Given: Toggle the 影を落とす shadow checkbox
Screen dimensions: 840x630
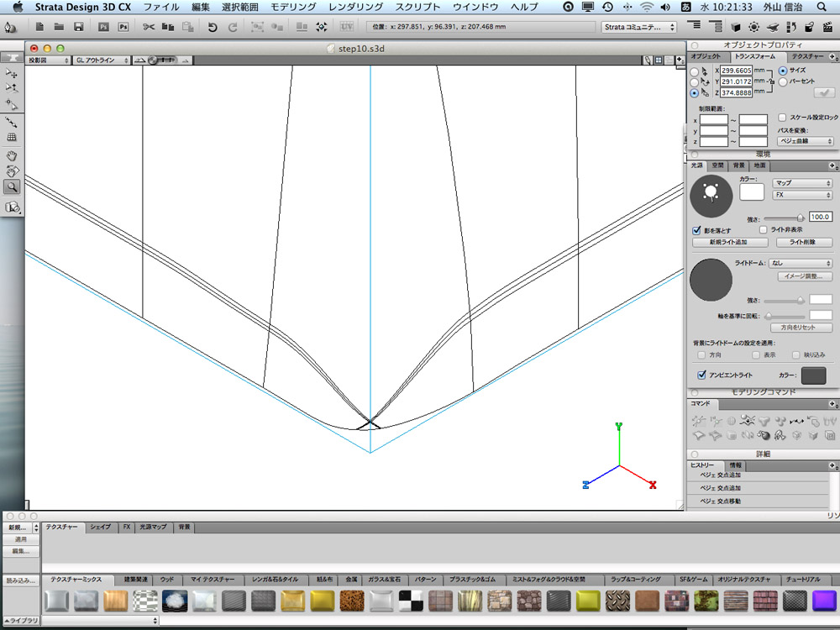Looking at the screenshot, I should tap(696, 230).
